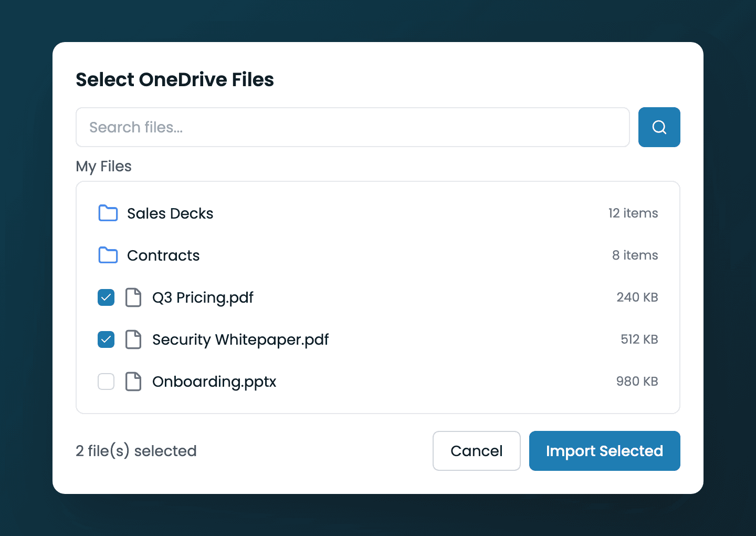Click the 980 KB size value
This screenshot has width=756, height=536.
(637, 382)
